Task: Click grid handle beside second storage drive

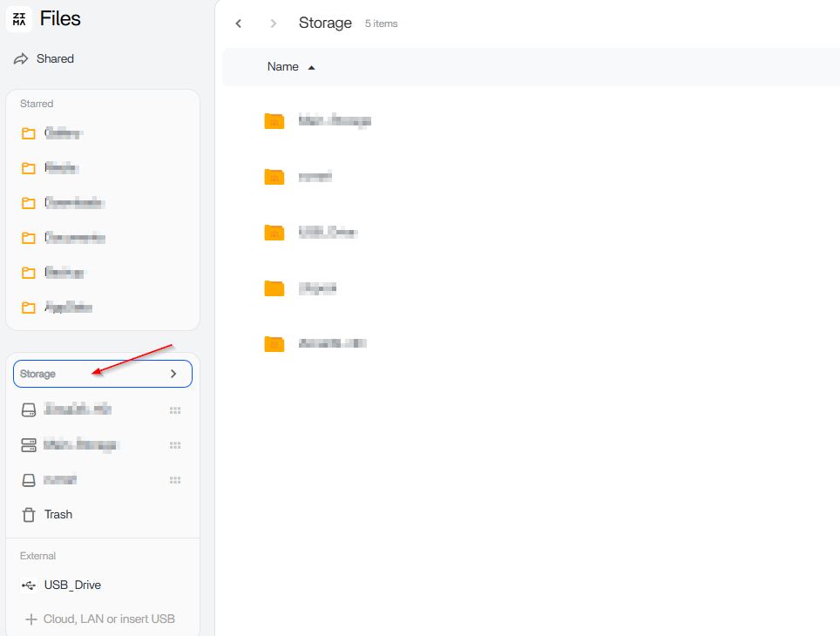Action: click(x=175, y=445)
